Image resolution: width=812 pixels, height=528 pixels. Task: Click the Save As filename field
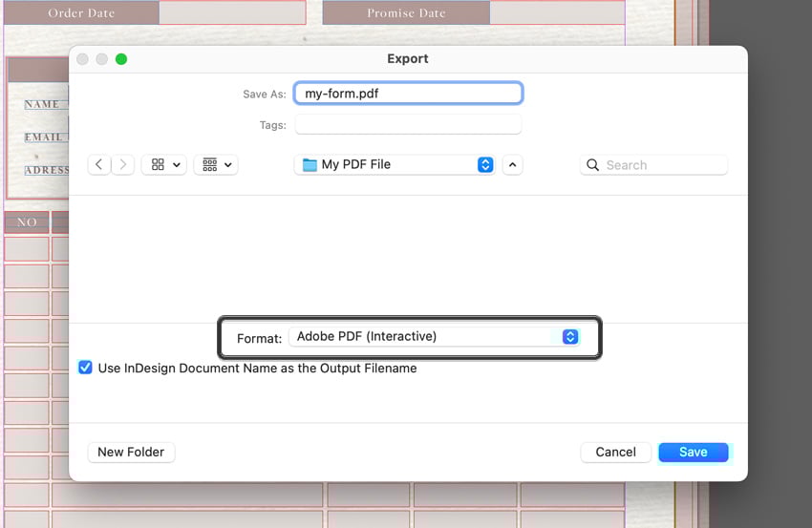point(408,94)
